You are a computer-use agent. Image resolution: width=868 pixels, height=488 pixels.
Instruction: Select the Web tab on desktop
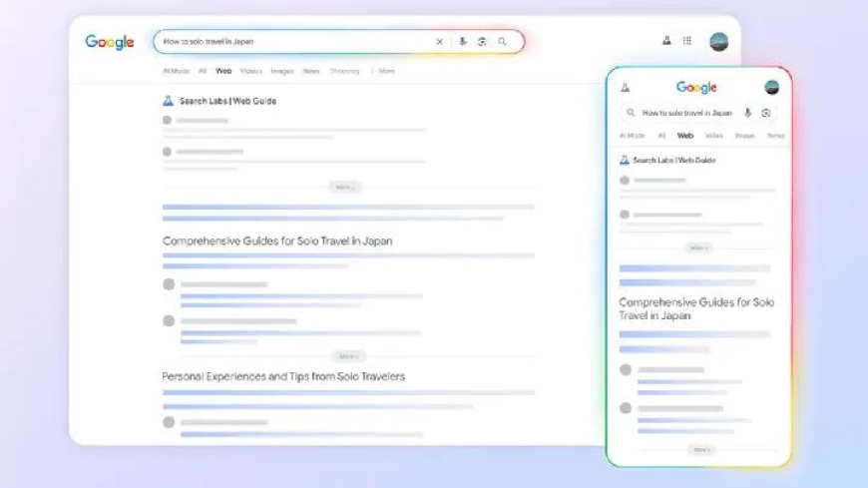223,71
